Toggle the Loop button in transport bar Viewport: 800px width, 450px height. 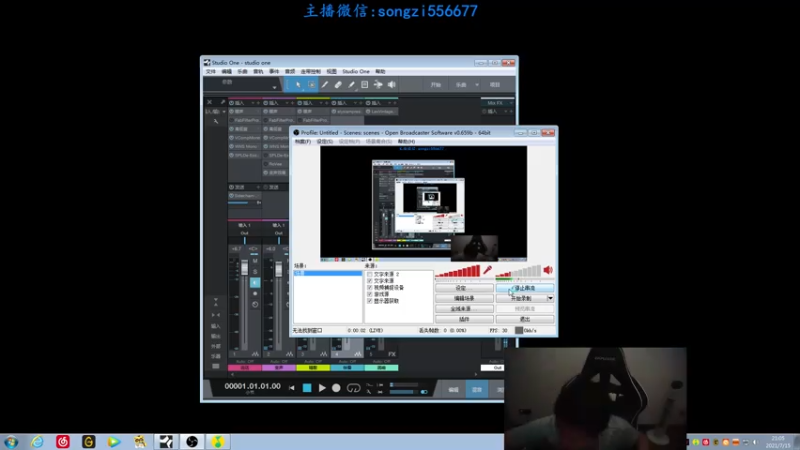(353, 388)
